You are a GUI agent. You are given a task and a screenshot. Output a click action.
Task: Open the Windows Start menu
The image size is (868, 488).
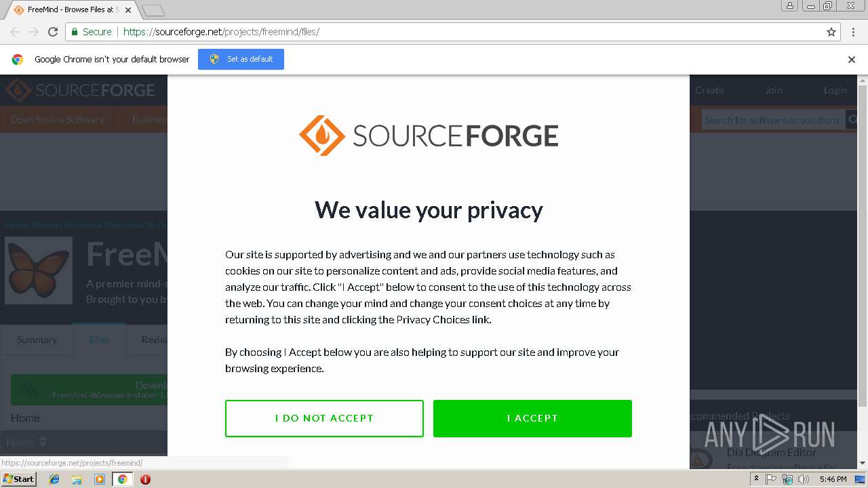coord(18,479)
